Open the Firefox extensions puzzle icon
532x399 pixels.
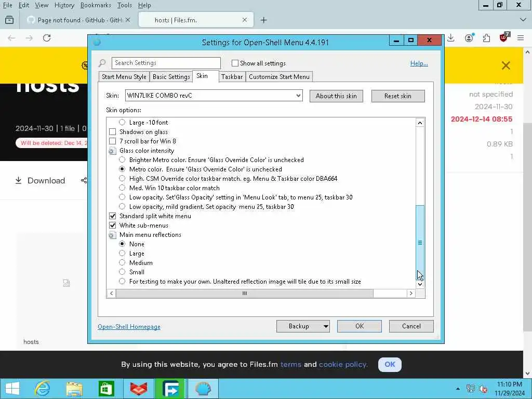(x=486, y=38)
